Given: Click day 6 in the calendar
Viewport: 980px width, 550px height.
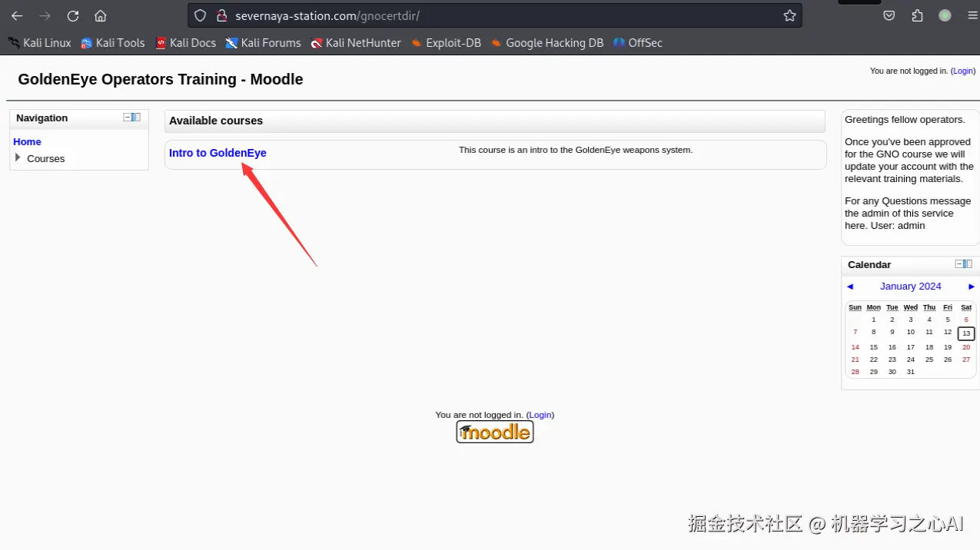Looking at the screenshot, I should 966,320.
